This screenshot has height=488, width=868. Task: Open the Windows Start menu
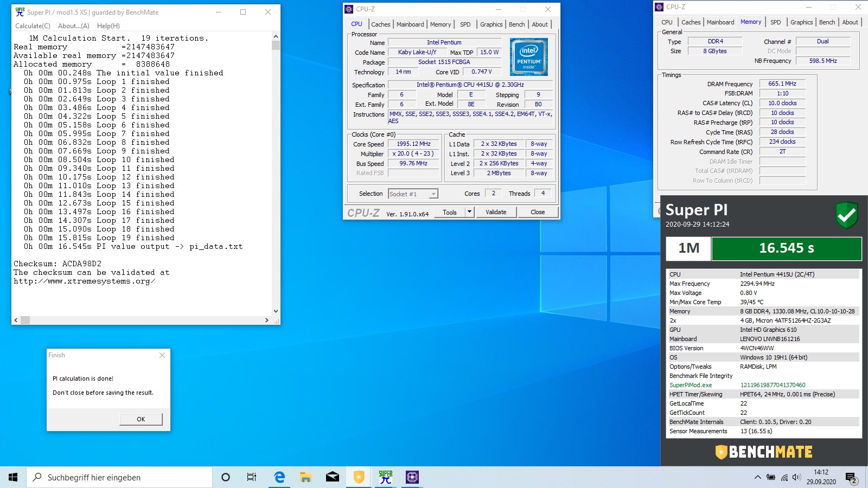13,477
